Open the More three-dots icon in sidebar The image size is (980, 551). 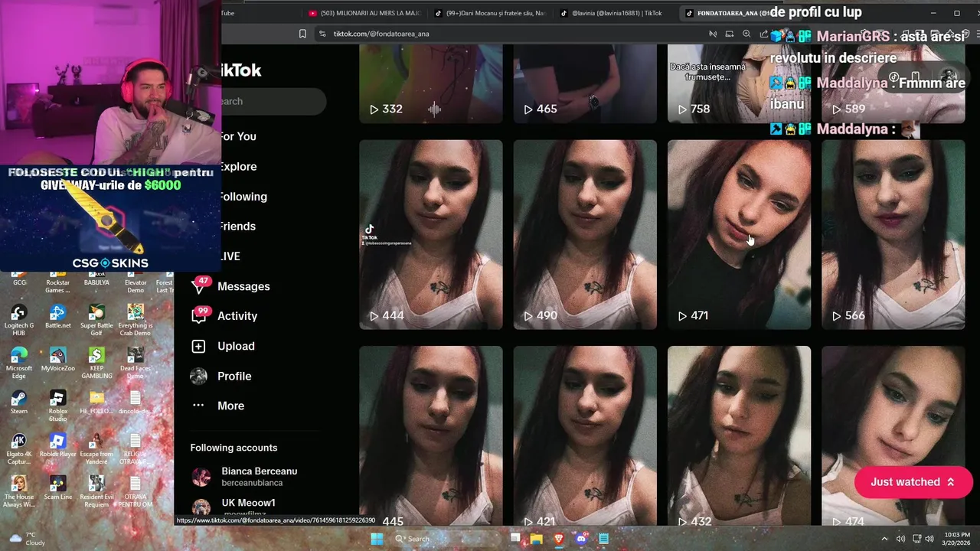coord(198,406)
